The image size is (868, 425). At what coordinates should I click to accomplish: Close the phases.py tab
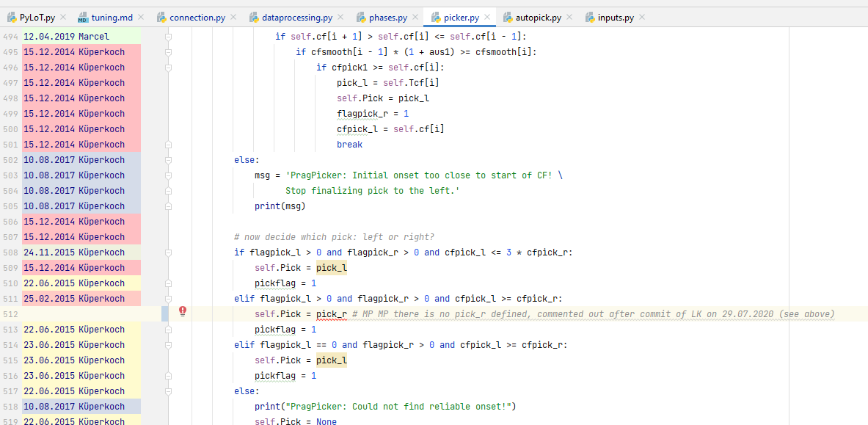(415, 18)
